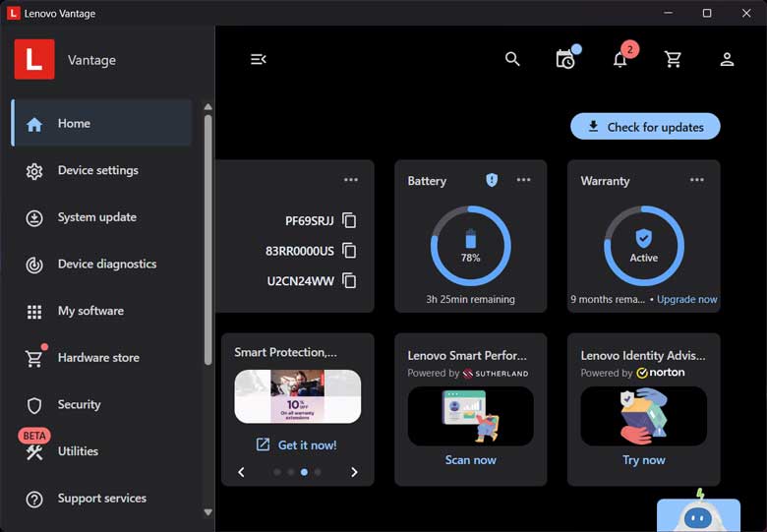Image resolution: width=767 pixels, height=532 pixels.
Task: Click the Identity Advisor illustration
Action: click(x=644, y=416)
